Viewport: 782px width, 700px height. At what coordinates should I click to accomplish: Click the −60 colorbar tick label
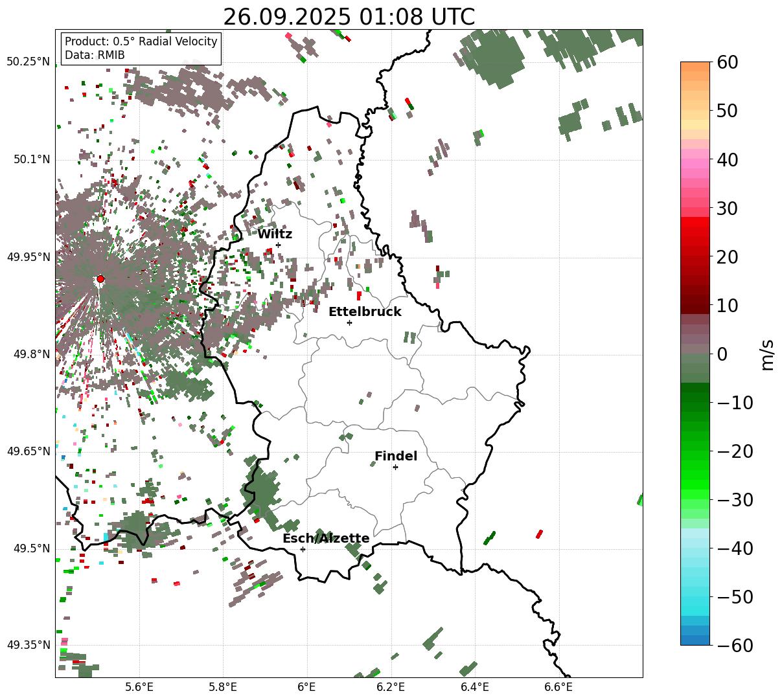point(735,646)
